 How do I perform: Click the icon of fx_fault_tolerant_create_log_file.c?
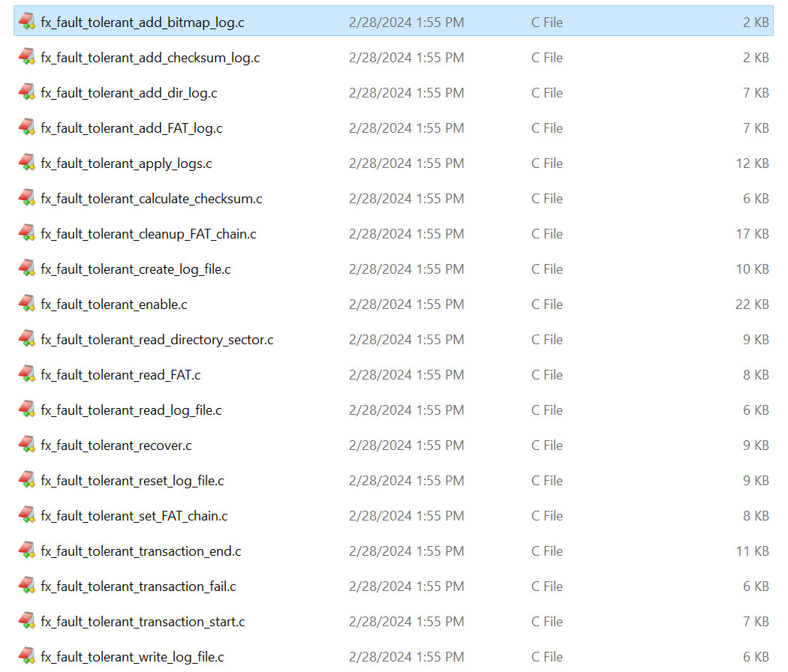(x=26, y=268)
